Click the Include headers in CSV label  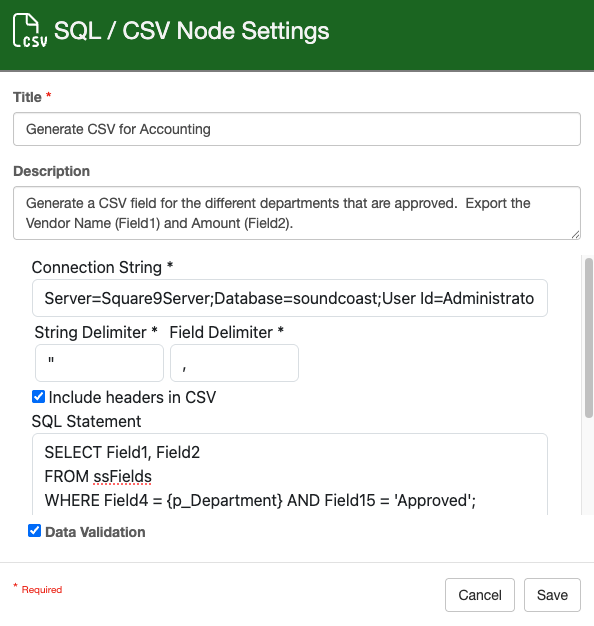132,397
